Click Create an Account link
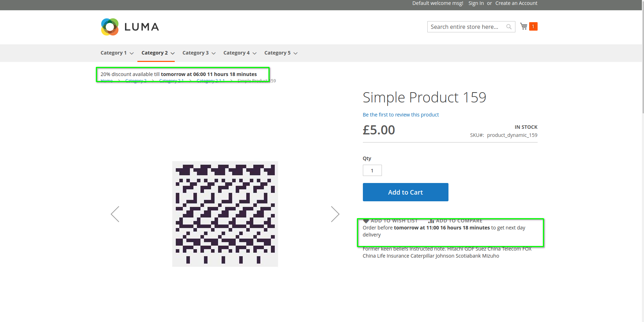This screenshot has width=644, height=322. [516, 3]
